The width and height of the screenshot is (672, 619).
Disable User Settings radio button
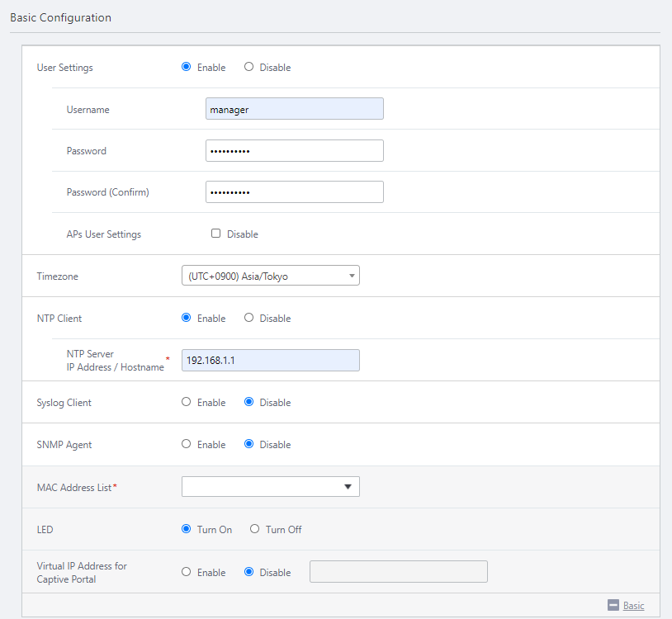point(249,67)
